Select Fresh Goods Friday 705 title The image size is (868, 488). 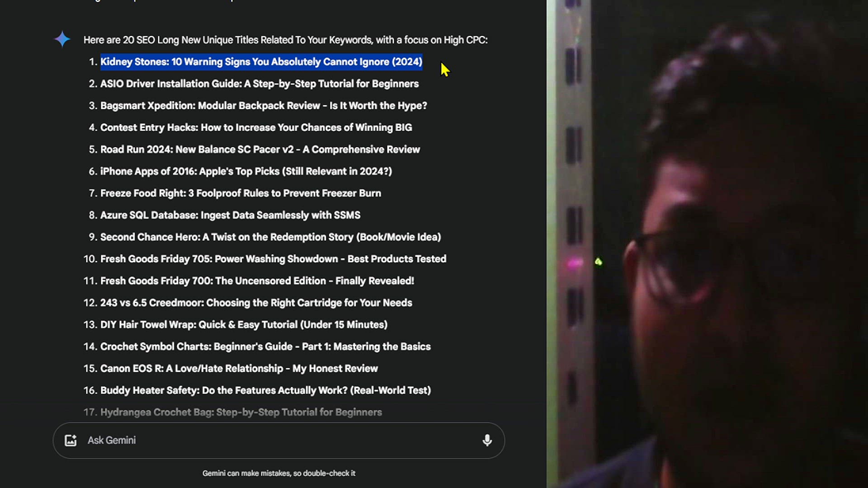coord(273,259)
